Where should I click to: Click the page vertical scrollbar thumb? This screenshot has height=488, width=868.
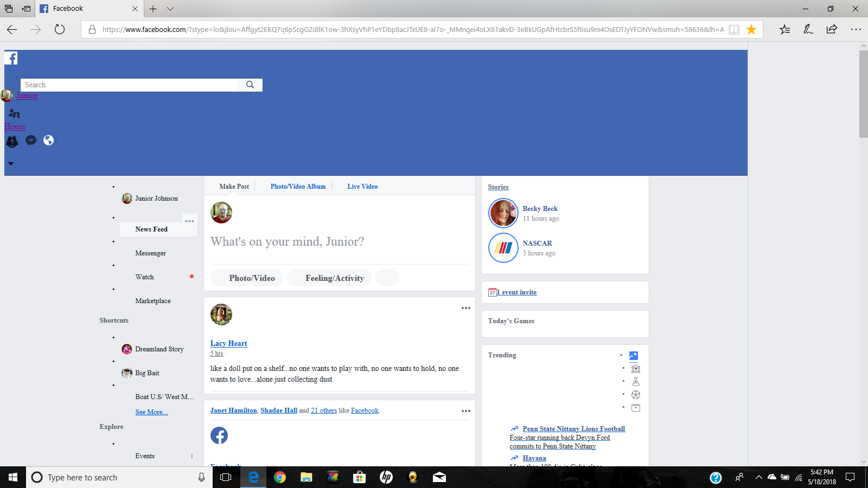tap(864, 94)
